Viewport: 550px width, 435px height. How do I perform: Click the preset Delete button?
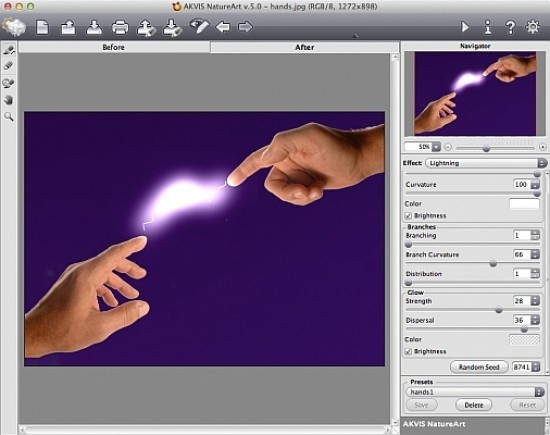click(x=474, y=405)
